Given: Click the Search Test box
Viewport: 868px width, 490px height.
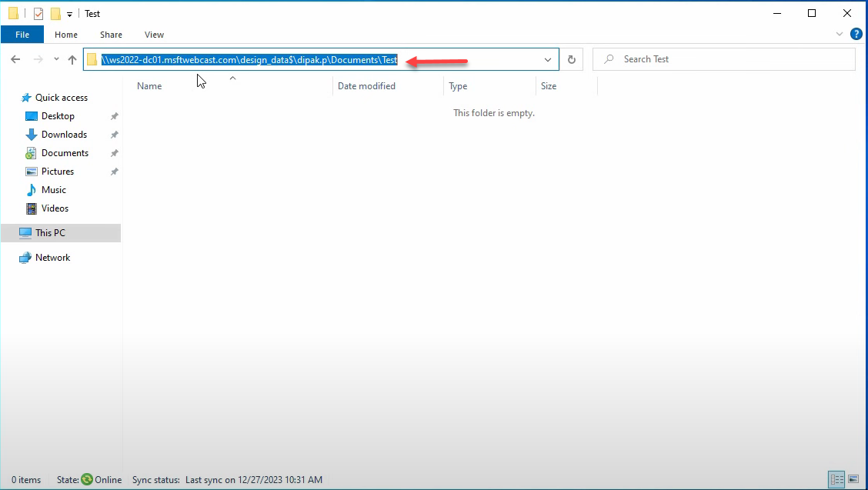Looking at the screenshot, I should [x=723, y=59].
